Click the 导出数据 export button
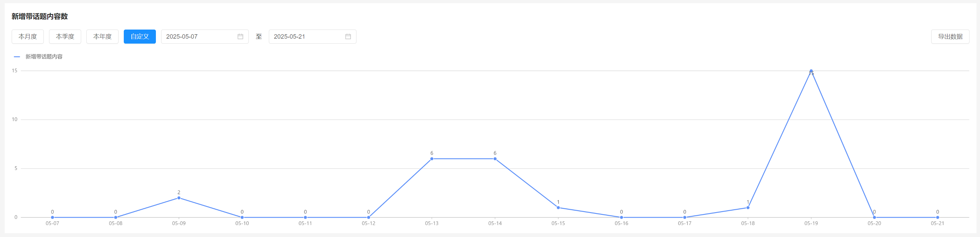980x237 pixels. pyautogui.click(x=950, y=37)
